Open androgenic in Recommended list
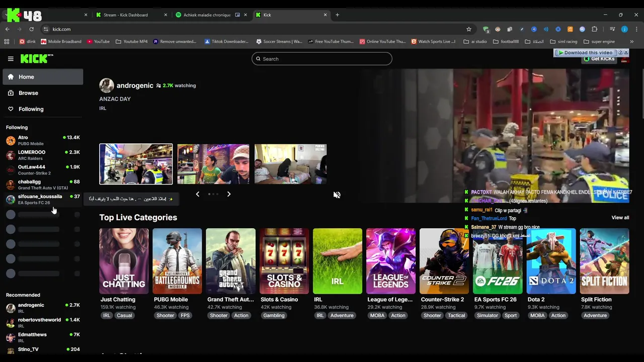 point(43,308)
